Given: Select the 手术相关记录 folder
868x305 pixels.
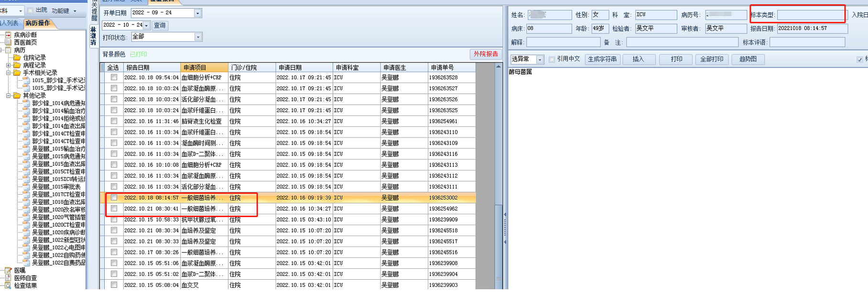Looking at the screenshot, I should 40,73.
